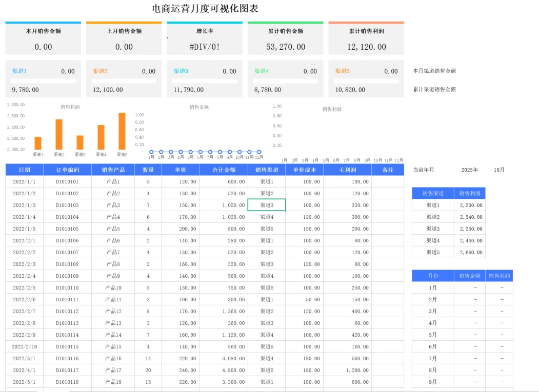This screenshot has width=539, height=392.
Task: Click the 电商运营月度可视化图表 title
Action: (204, 8)
